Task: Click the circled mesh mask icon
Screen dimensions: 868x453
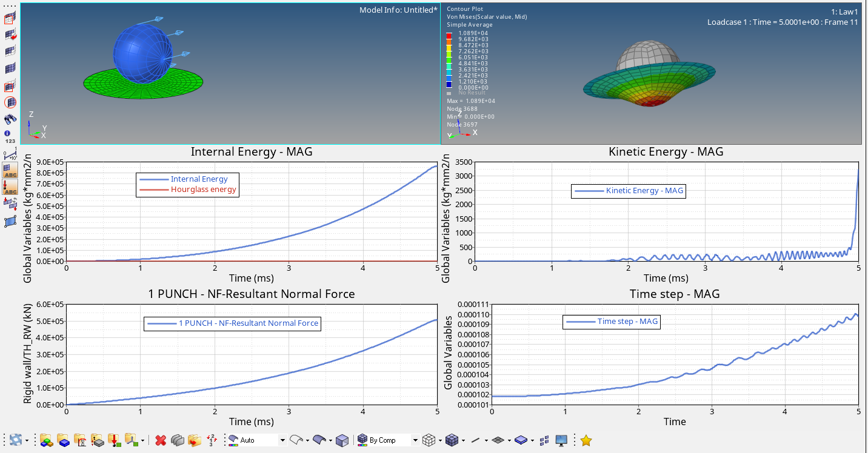Action: pos(10,102)
